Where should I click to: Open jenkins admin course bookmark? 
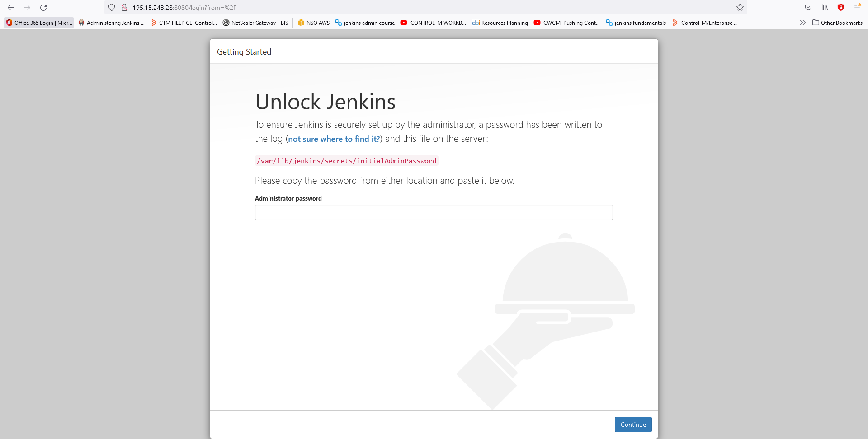tap(365, 23)
